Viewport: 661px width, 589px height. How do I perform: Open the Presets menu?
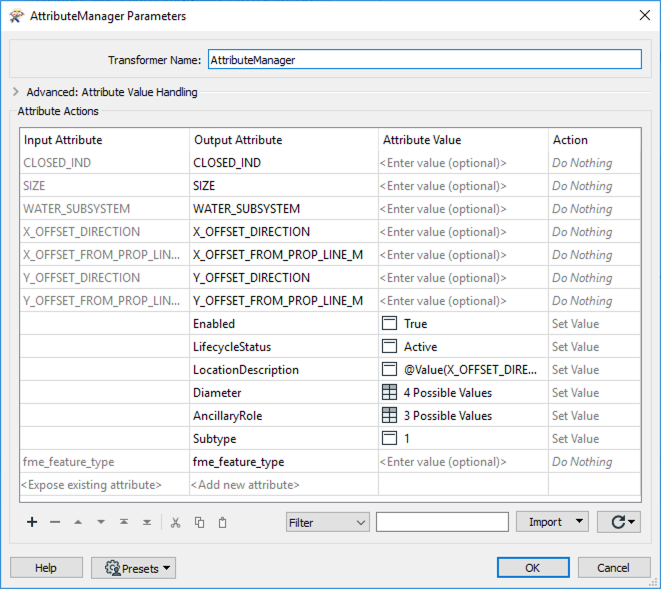point(133,568)
